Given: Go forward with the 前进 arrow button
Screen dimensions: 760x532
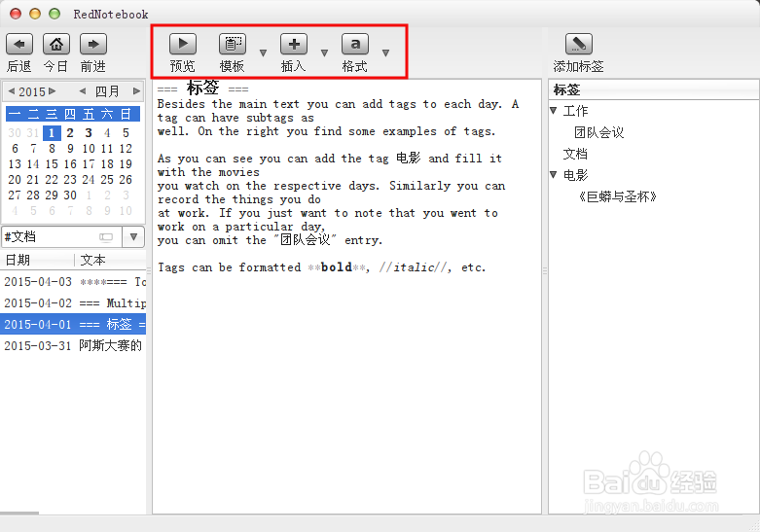Looking at the screenshot, I should [x=93, y=44].
